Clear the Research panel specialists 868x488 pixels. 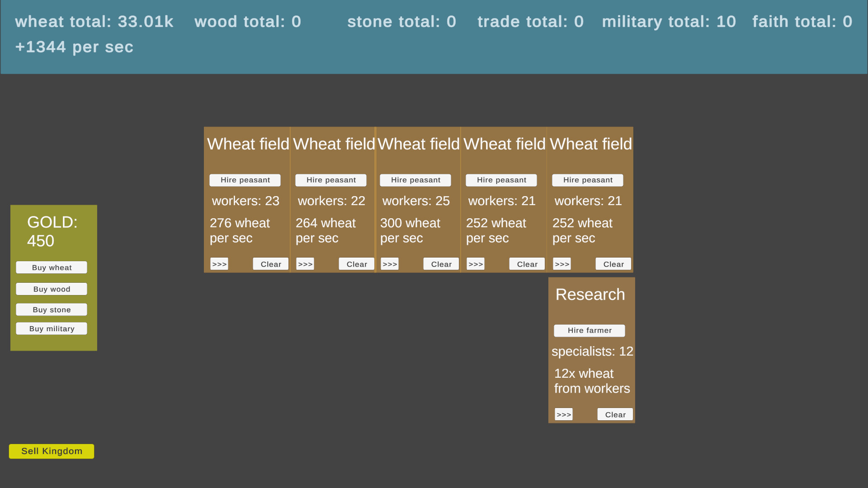(x=615, y=414)
